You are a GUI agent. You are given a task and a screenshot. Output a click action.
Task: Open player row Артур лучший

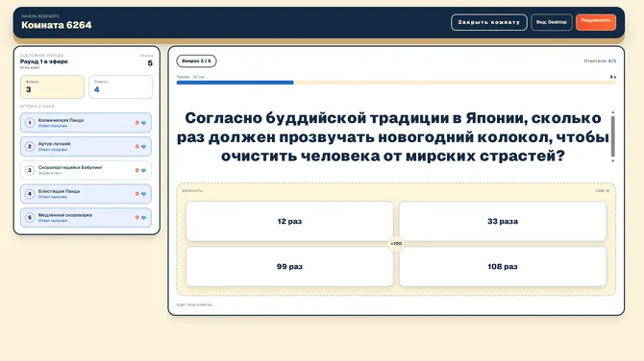tap(86, 147)
